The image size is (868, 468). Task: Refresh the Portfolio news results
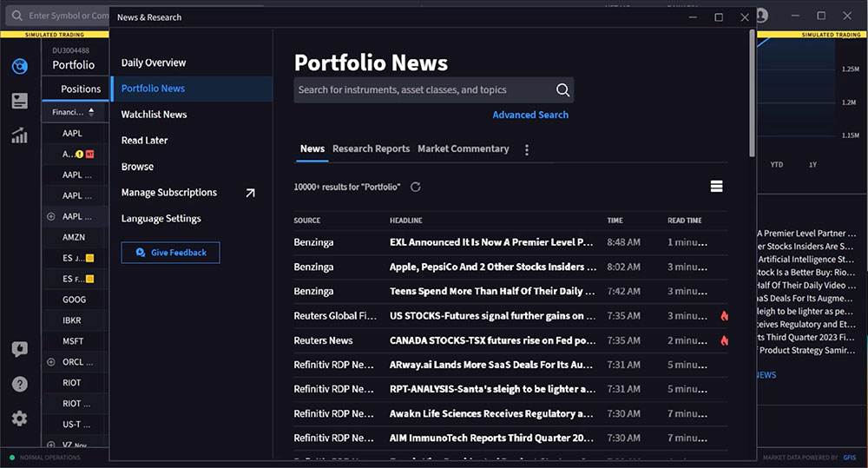tap(416, 187)
